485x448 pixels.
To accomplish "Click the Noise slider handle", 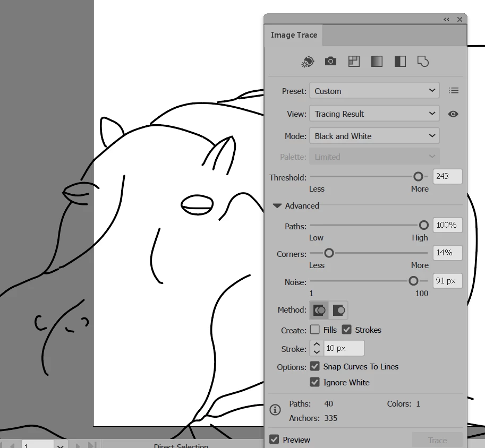I will [x=413, y=281].
